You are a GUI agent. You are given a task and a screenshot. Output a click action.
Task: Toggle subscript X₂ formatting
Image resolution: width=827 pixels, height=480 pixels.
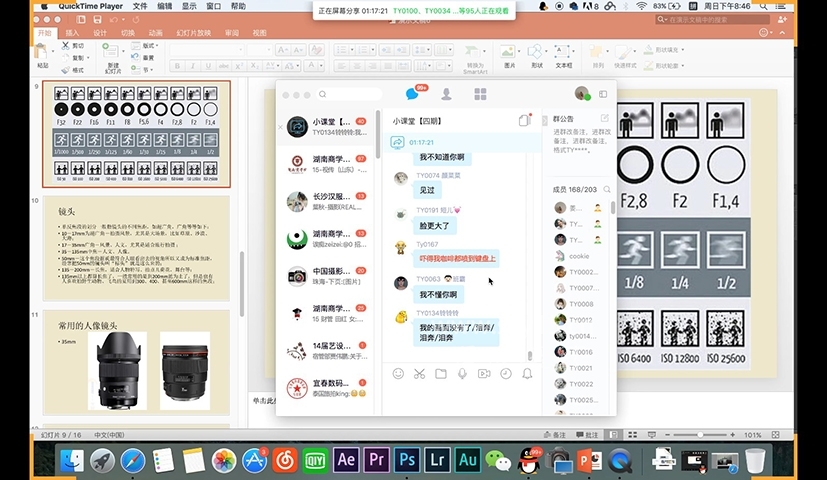[x=255, y=66]
